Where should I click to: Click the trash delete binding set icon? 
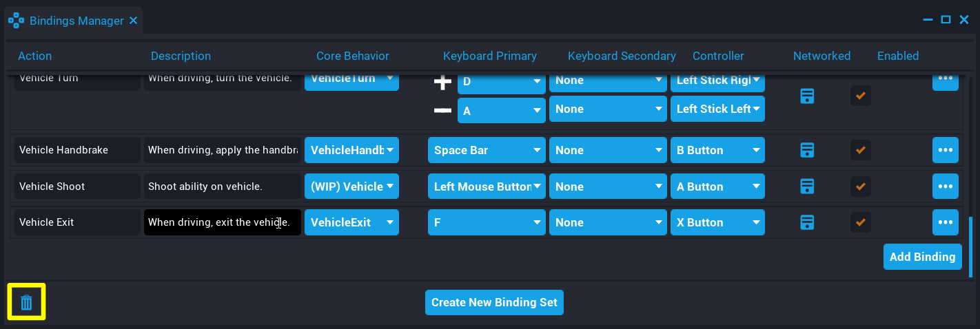(26, 302)
